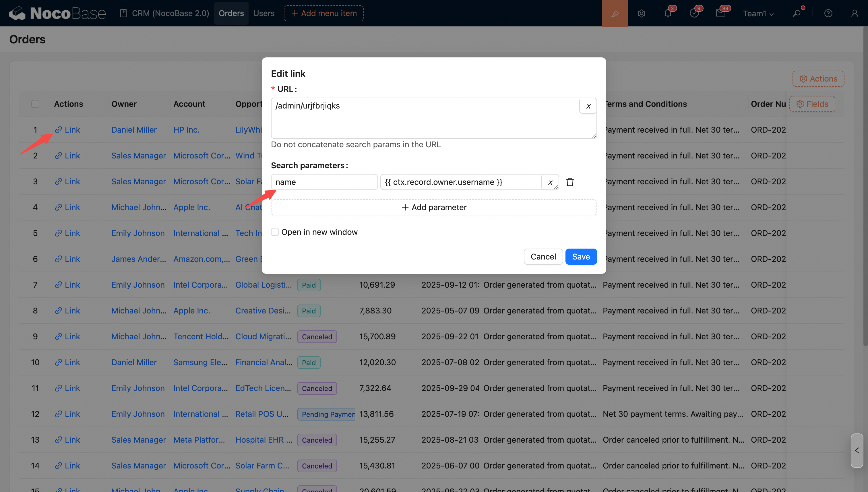The width and height of the screenshot is (868, 492).
Task: Expand the Team1 dropdown
Action: point(758,13)
